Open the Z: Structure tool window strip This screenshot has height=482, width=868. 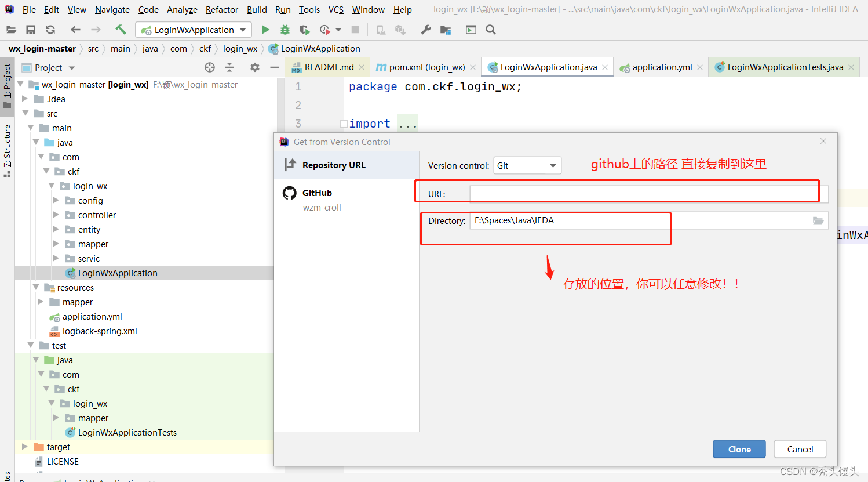pos(7,151)
